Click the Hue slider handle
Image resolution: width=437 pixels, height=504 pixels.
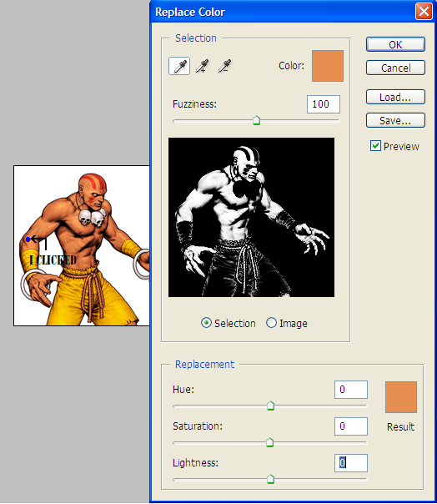pyautogui.click(x=270, y=406)
